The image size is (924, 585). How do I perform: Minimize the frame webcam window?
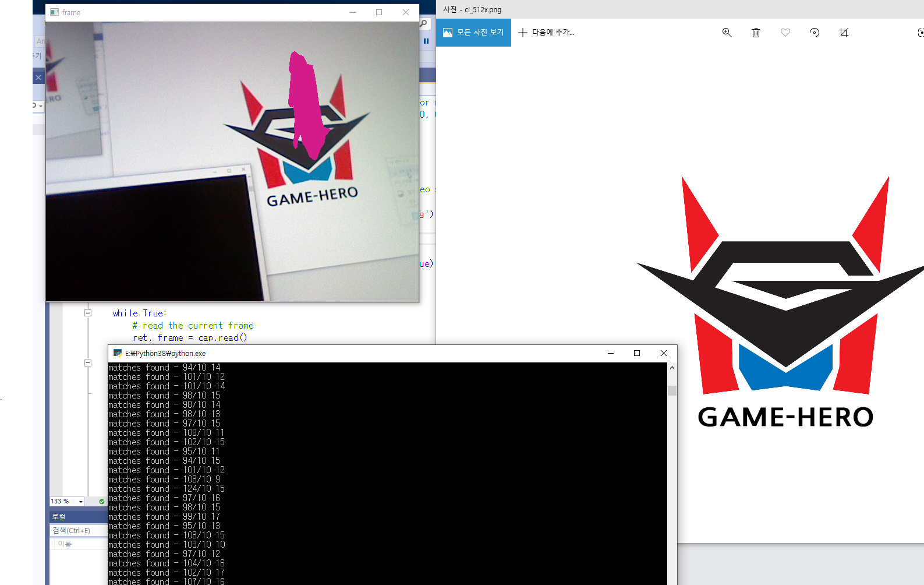pos(353,12)
